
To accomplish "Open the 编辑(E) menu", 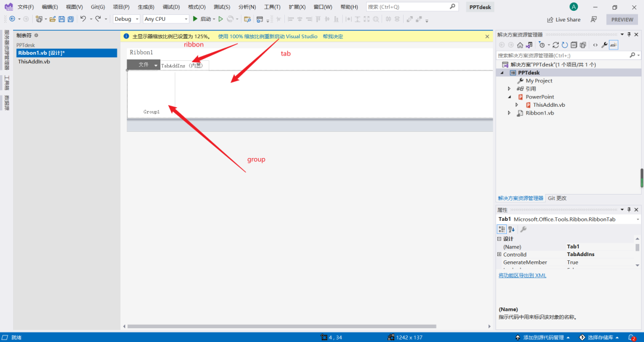I will click(x=49, y=7).
